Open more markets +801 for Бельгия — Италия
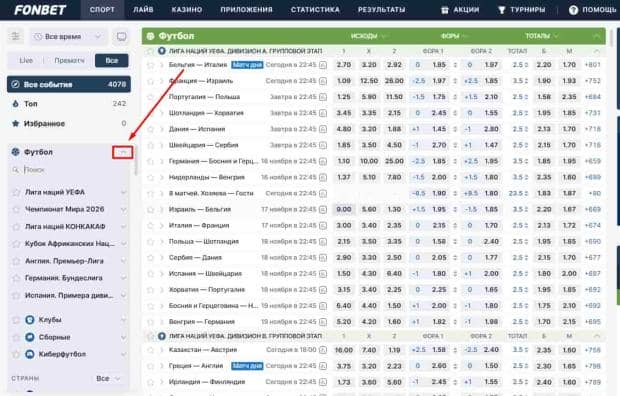Screen dimensions: 620x396 click(x=592, y=65)
